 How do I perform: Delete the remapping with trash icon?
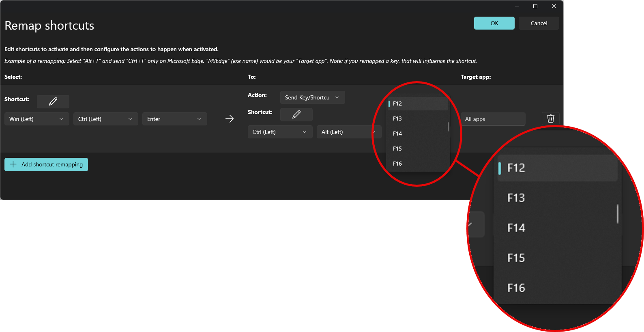pyautogui.click(x=551, y=119)
